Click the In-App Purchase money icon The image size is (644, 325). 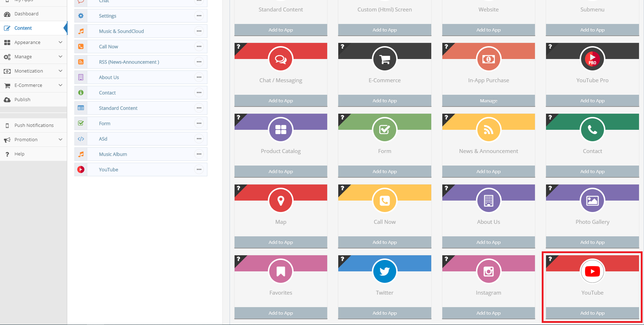[488, 59]
